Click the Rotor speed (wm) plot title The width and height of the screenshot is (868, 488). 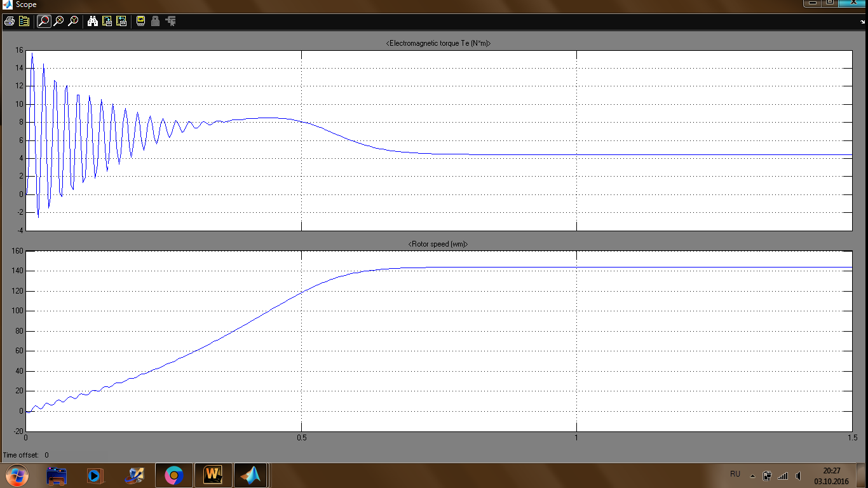pyautogui.click(x=438, y=244)
